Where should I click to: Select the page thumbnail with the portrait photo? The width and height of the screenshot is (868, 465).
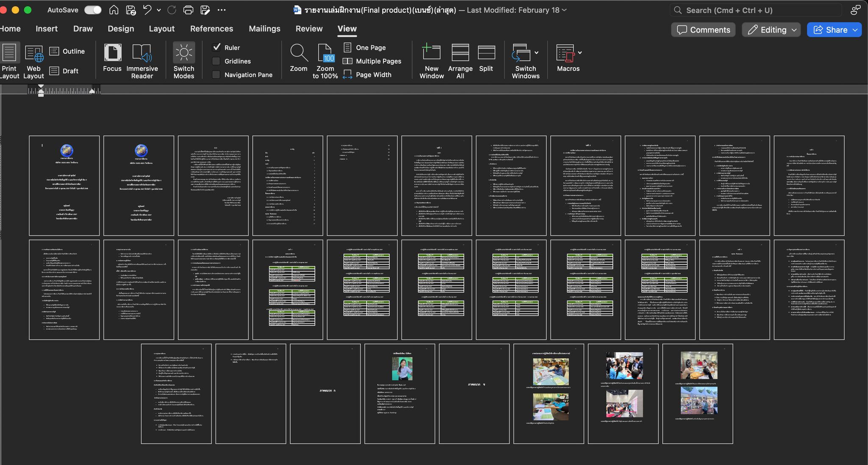click(x=400, y=393)
